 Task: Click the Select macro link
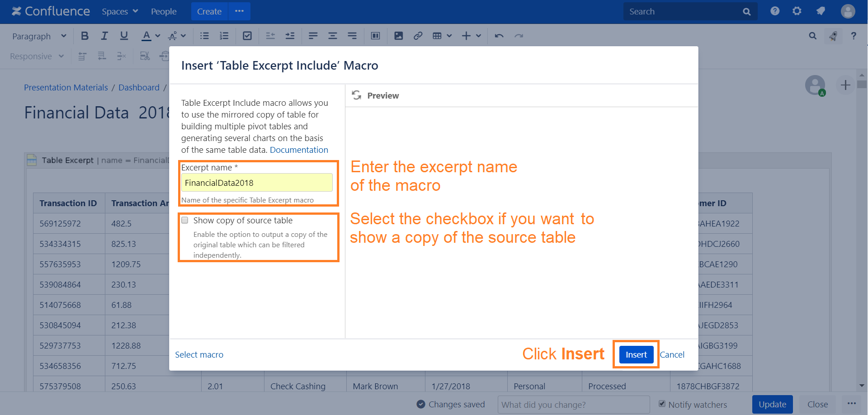pyautogui.click(x=199, y=355)
